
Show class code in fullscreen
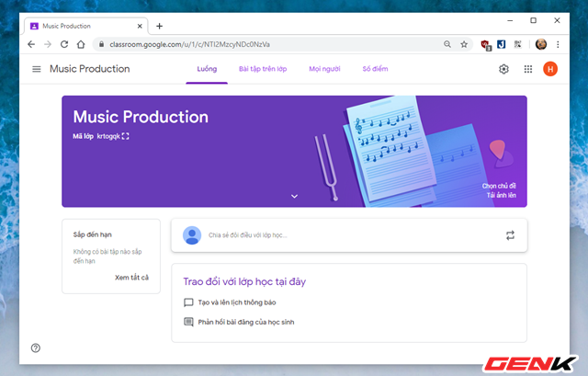coord(126,136)
